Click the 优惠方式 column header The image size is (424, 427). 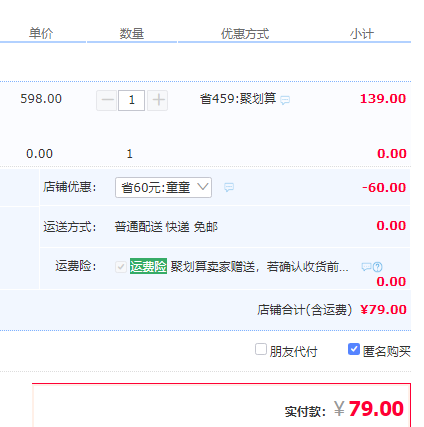[x=245, y=34]
